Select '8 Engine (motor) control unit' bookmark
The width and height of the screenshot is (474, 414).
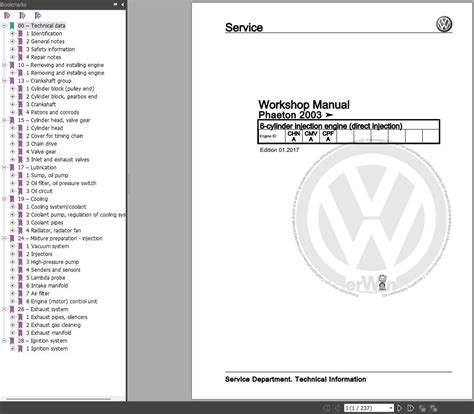(62, 301)
